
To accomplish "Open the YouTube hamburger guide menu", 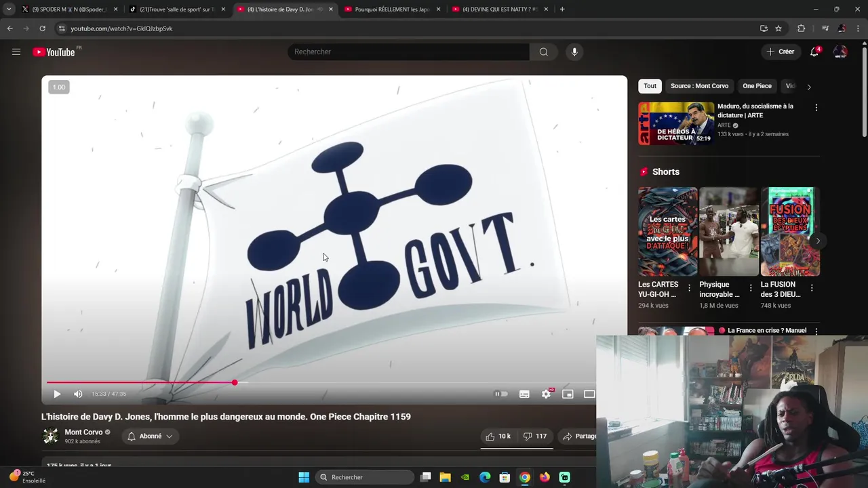I will [x=16, y=52].
